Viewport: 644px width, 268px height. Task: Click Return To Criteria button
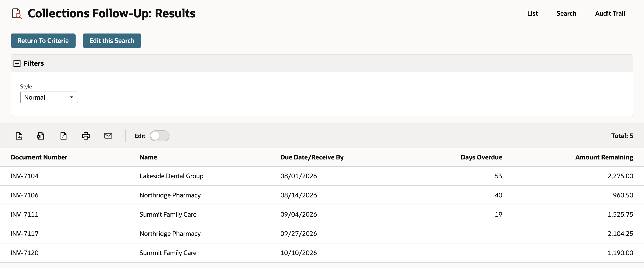43,40
